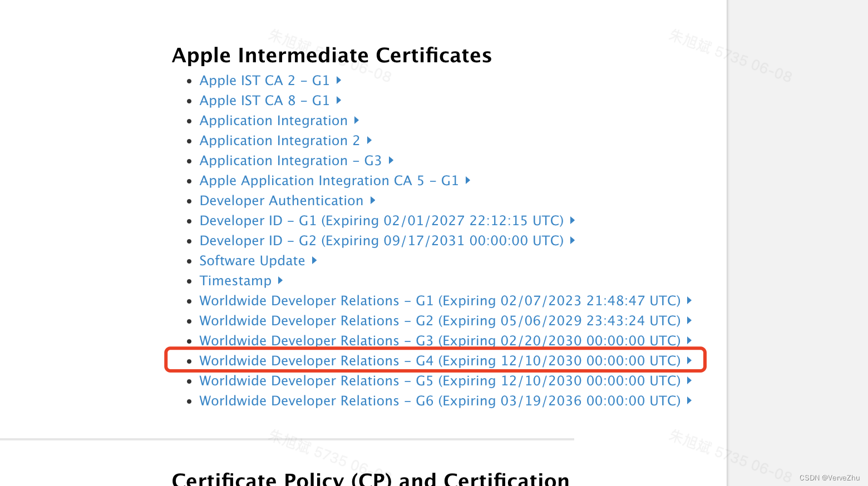
Task: Open the Apple IST CA 8 - G1 link
Action: click(x=265, y=100)
